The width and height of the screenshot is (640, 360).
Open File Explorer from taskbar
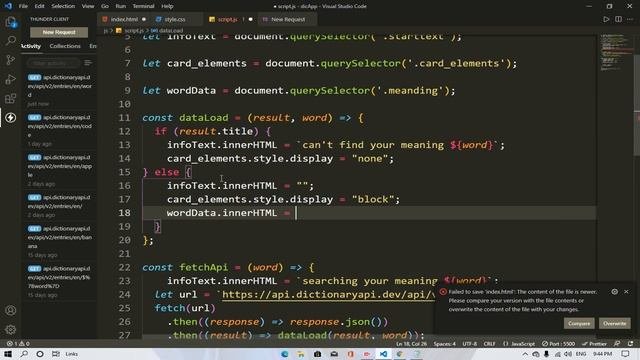click(x=301, y=354)
